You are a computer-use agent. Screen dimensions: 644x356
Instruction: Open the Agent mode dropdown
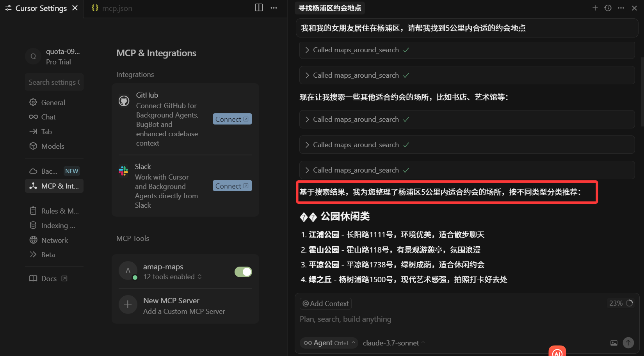[x=329, y=343]
